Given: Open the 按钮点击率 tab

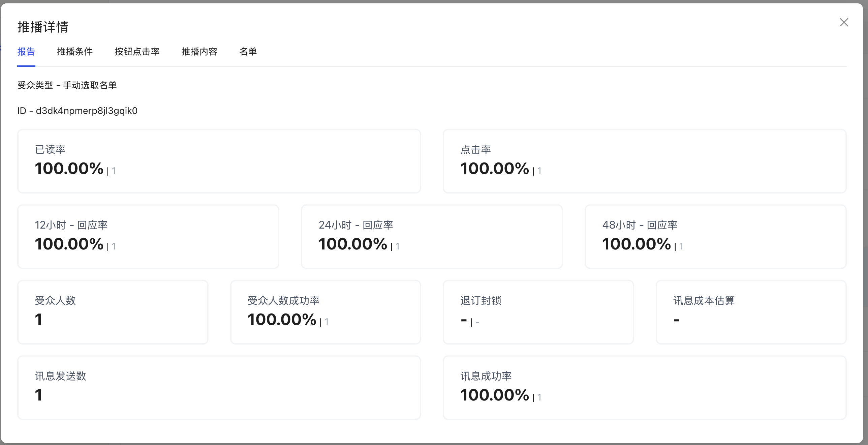Looking at the screenshot, I should pos(137,52).
